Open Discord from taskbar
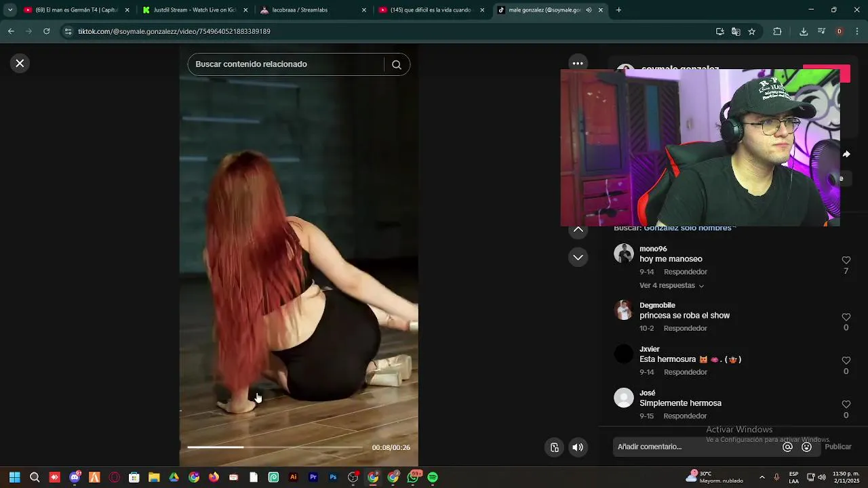Viewport: 868px width, 488px height. coord(75,477)
